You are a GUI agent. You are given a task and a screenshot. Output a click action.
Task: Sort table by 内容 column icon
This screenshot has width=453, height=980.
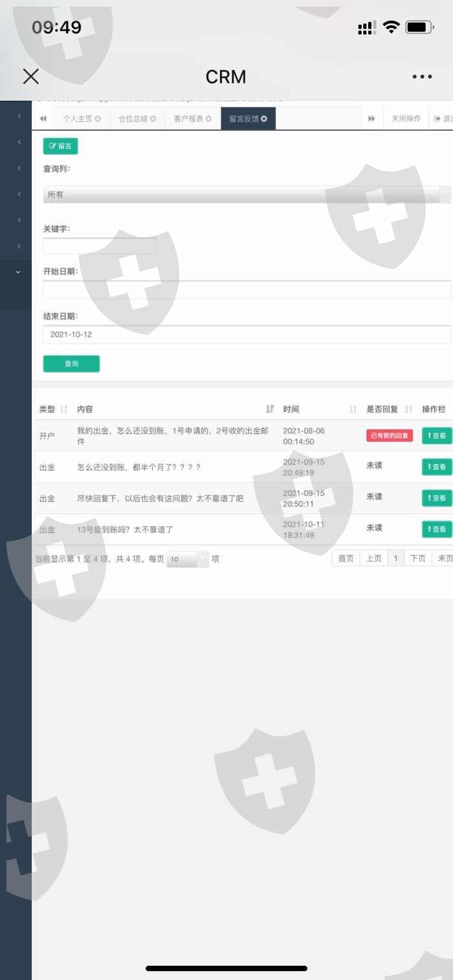pyautogui.click(x=270, y=409)
